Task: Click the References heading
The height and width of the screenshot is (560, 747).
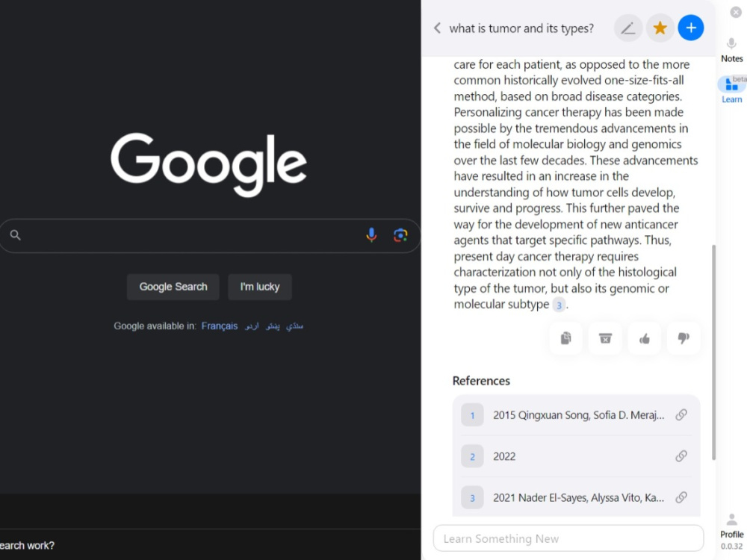Action: pos(481,381)
